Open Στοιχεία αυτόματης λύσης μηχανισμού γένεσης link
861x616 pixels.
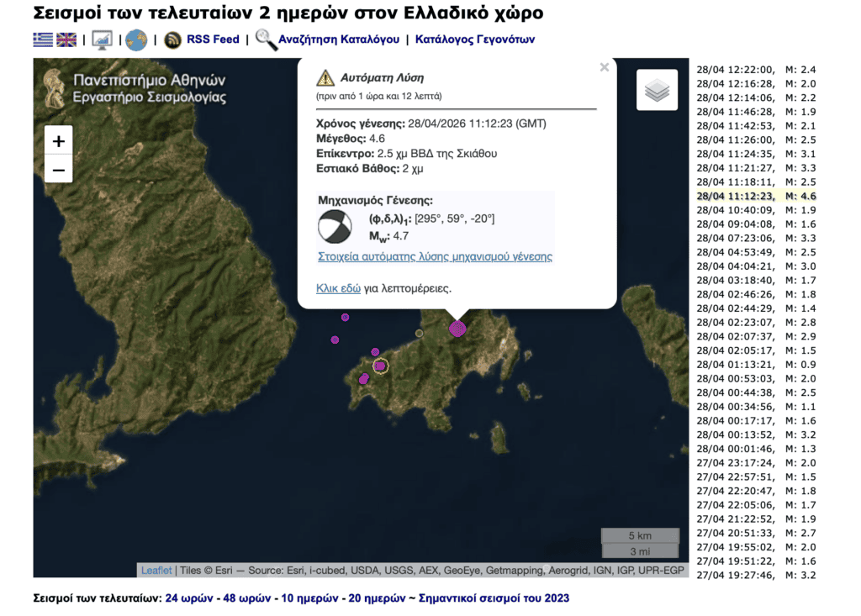(x=435, y=256)
